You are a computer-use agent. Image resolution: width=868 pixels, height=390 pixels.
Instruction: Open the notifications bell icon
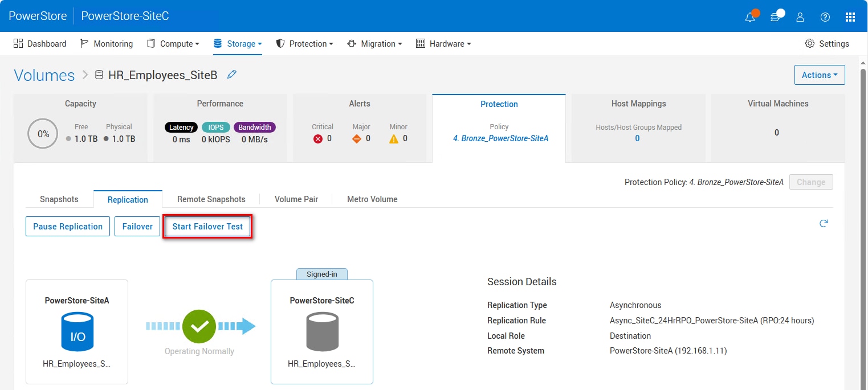tap(750, 17)
